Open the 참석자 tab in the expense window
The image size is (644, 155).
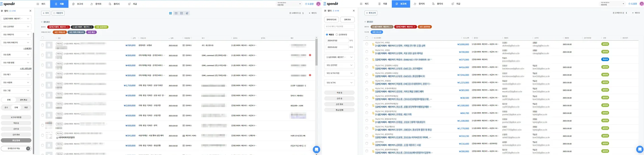pos(96,4)
